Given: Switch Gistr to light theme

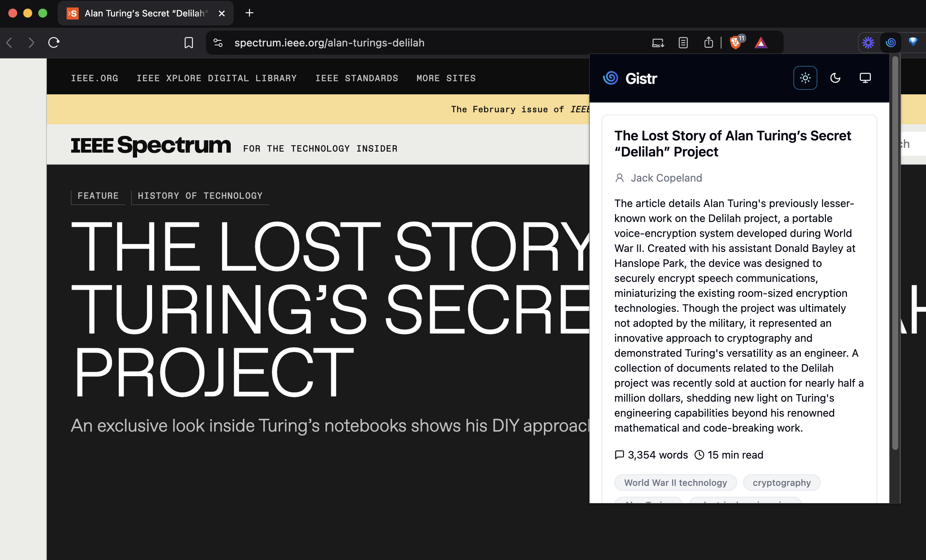Looking at the screenshot, I should (x=805, y=78).
